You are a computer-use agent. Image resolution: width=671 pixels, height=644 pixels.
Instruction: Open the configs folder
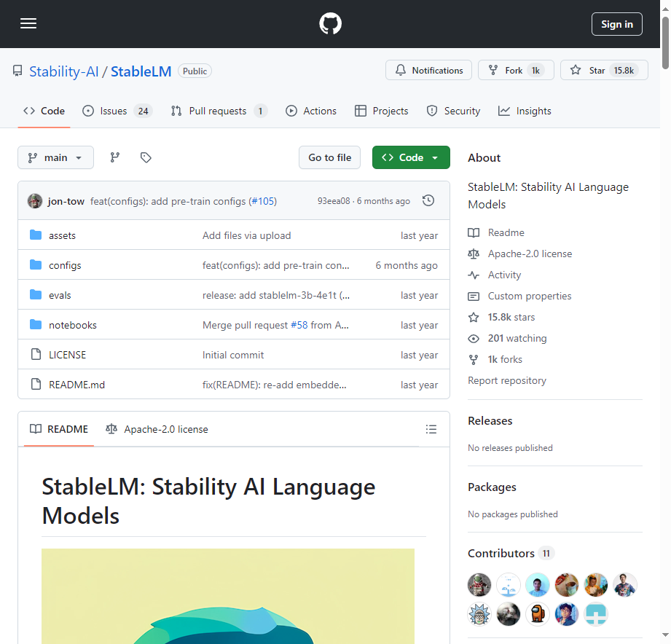coord(65,265)
